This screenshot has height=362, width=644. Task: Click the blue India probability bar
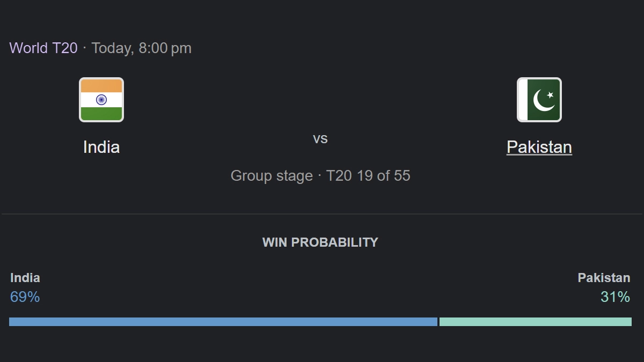pyautogui.click(x=223, y=322)
